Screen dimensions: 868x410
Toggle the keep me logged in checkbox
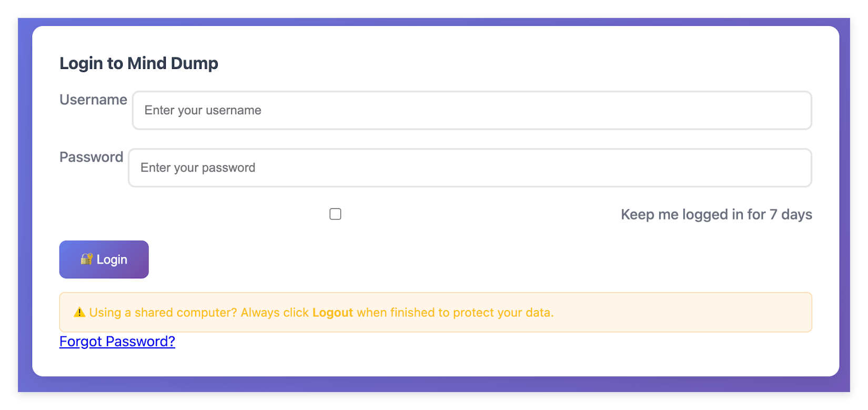tap(335, 214)
